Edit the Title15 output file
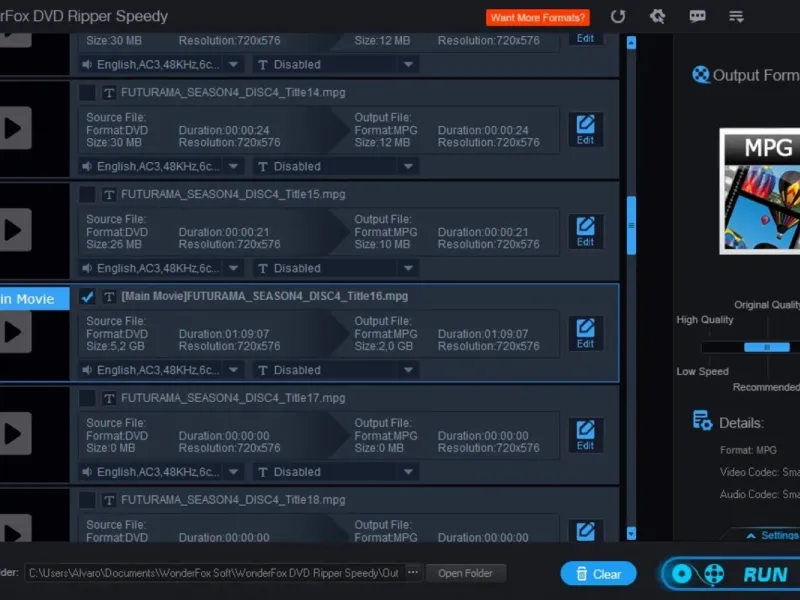The height and width of the screenshot is (600, 800). click(x=585, y=232)
